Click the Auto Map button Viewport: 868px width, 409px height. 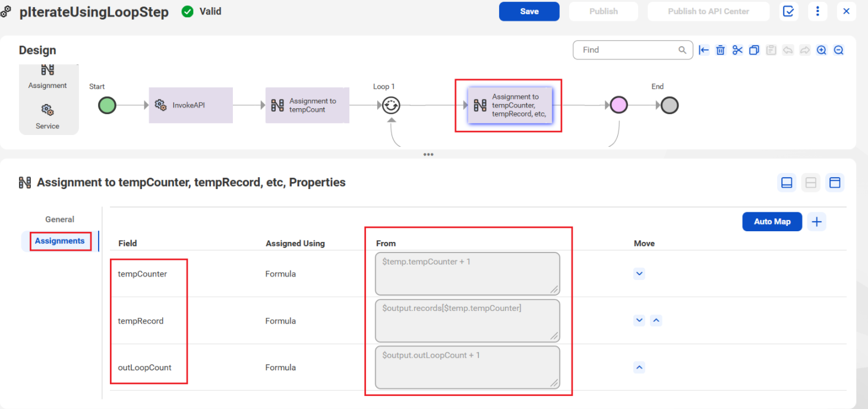tap(772, 222)
